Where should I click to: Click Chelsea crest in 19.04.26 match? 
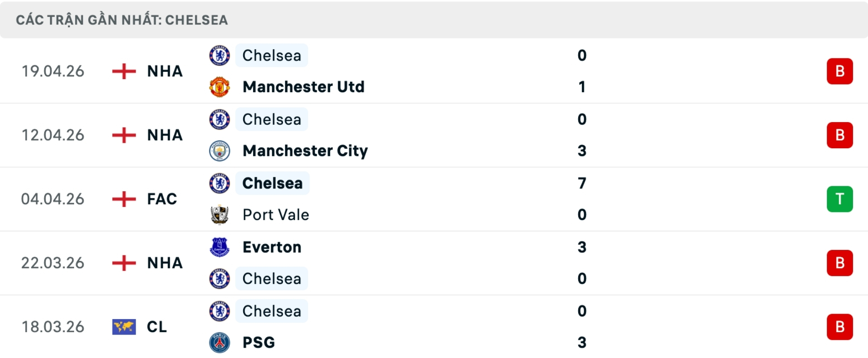pyautogui.click(x=220, y=56)
